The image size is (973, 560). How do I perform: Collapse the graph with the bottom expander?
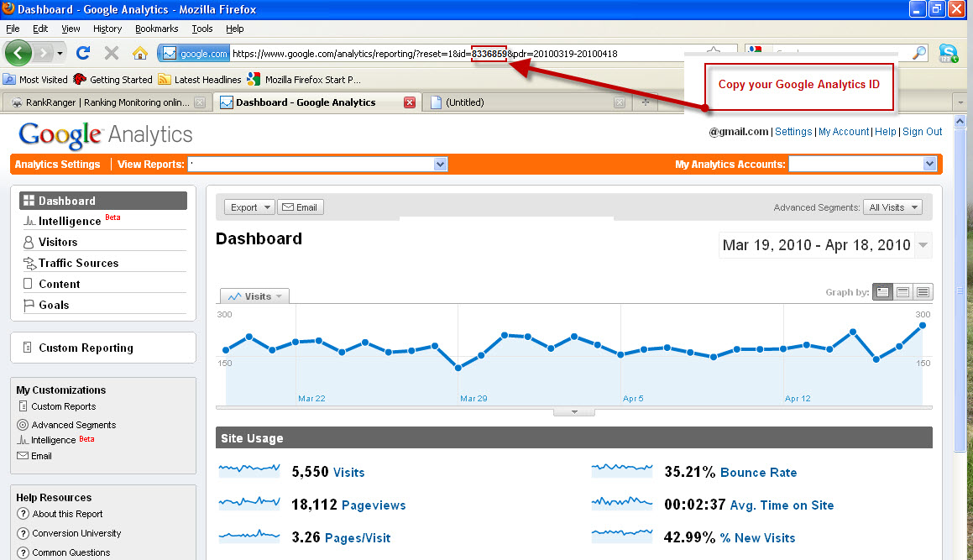[x=574, y=411]
